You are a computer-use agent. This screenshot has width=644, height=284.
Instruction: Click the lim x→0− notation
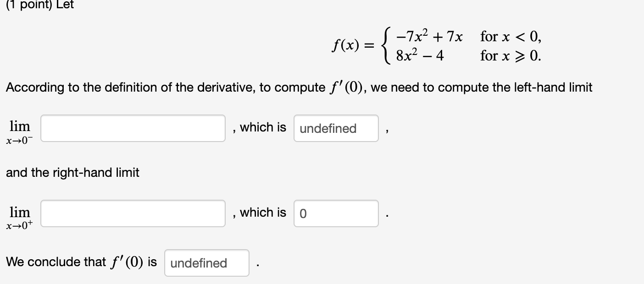[19, 131]
